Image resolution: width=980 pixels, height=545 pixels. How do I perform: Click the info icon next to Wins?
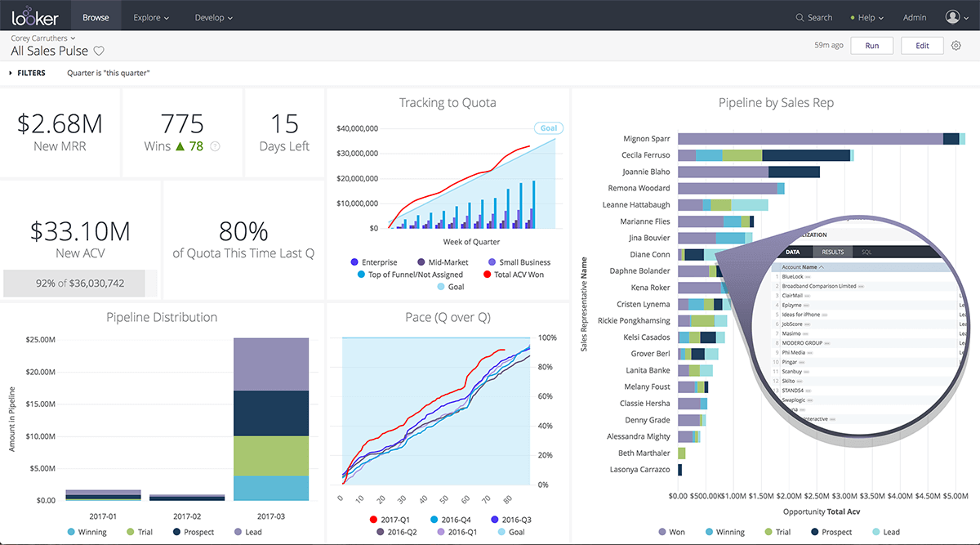[x=215, y=146]
